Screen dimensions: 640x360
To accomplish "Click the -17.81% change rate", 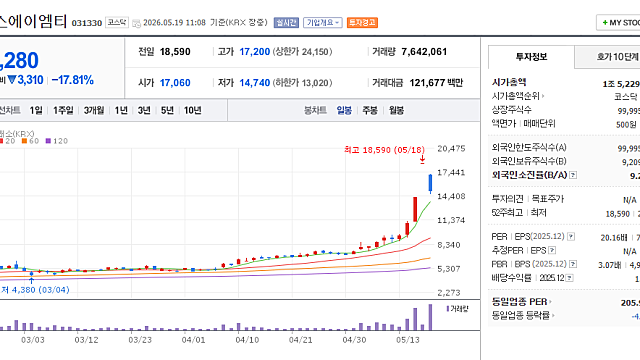I will pos(73,80).
